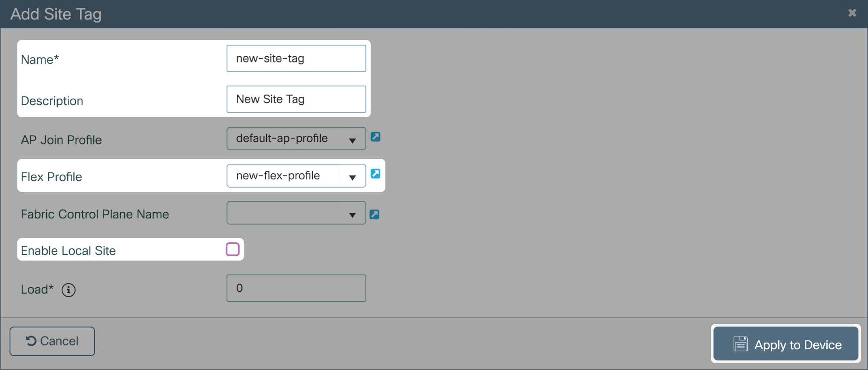The height and width of the screenshot is (370, 868).
Task: Click the Add Site Tag title
Action: coord(56,14)
